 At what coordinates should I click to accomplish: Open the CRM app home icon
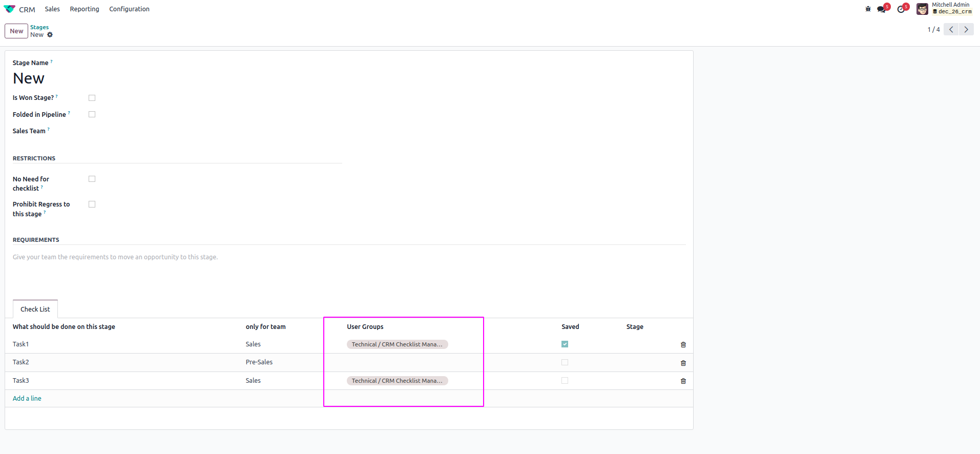point(10,9)
